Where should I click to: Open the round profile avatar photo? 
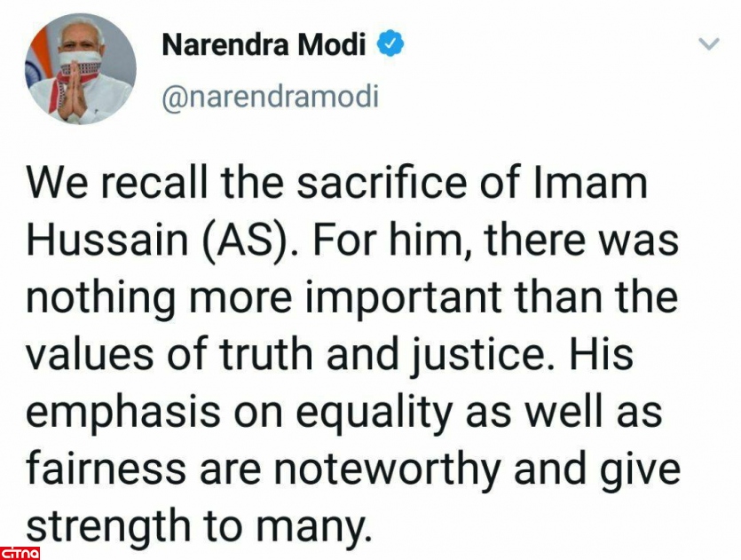coord(81,68)
